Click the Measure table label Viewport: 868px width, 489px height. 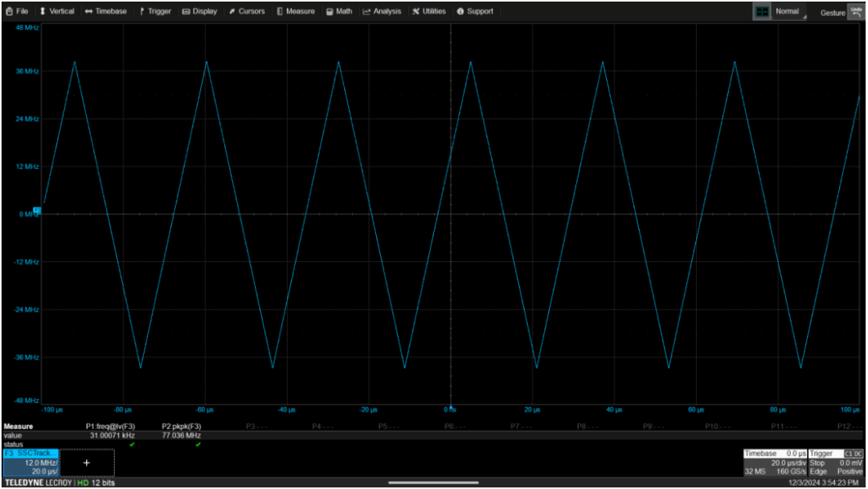[x=18, y=426]
